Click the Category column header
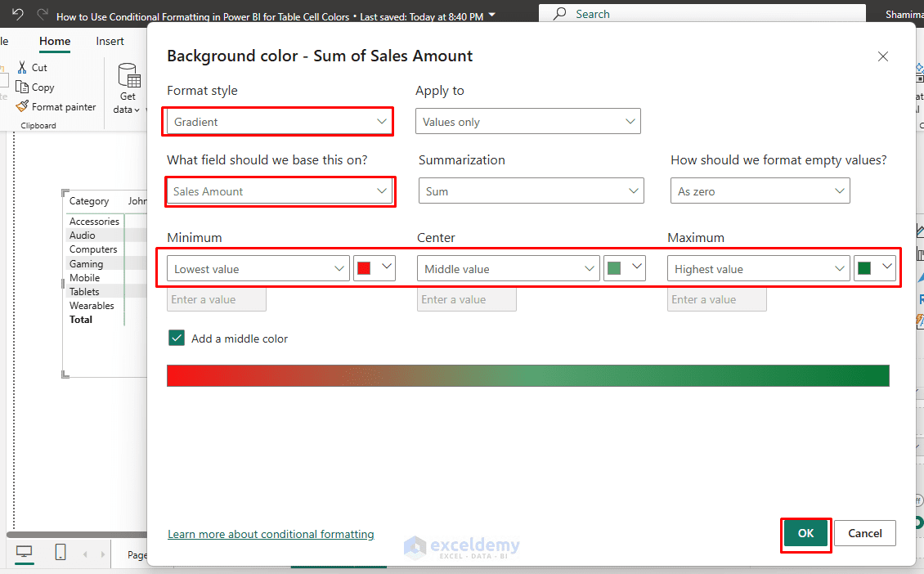Image resolution: width=924 pixels, height=574 pixels. 89,201
